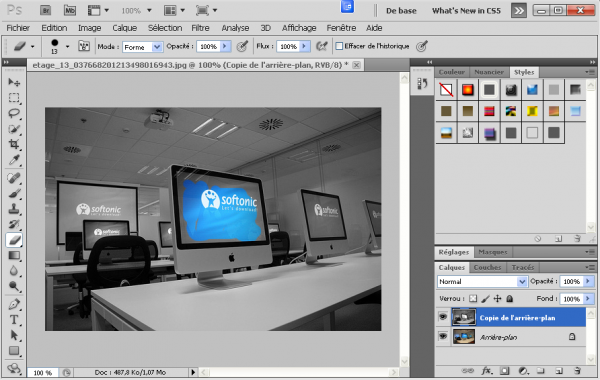Edit the status bar zoom field

[x=42, y=372]
